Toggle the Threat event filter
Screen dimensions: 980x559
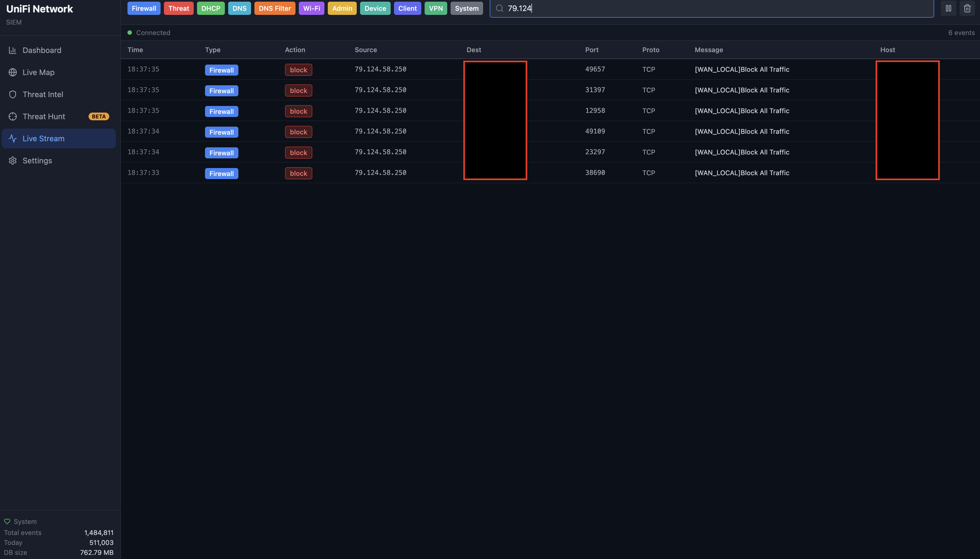tap(179, 9)
